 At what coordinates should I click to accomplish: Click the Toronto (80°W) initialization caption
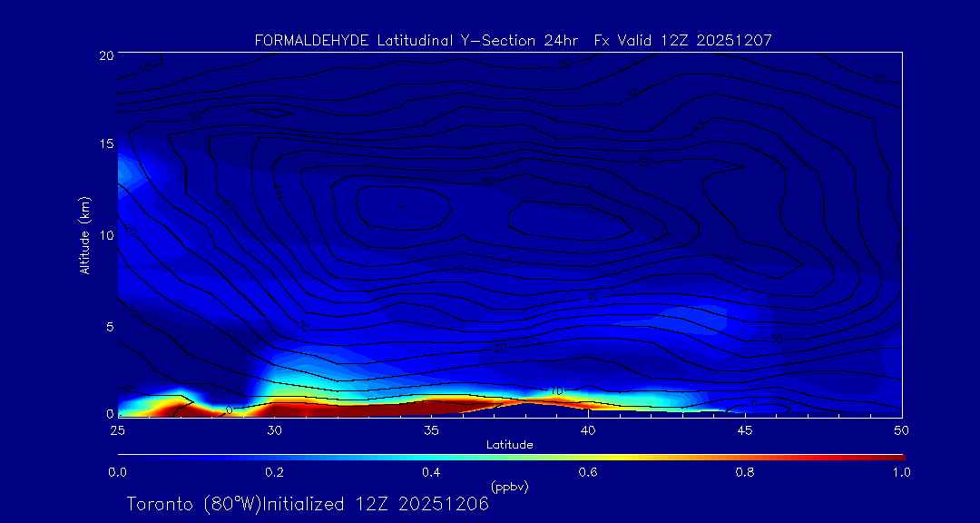(308, 504)
